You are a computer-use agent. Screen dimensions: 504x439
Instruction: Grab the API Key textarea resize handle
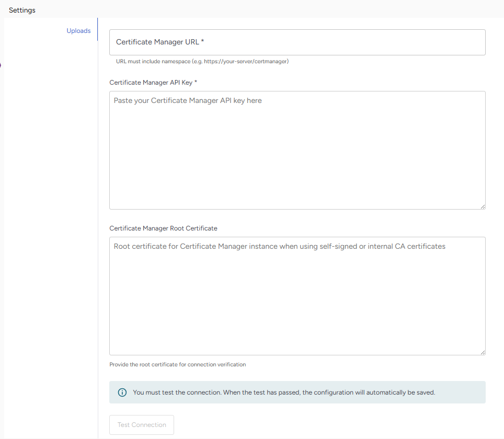(482, 206)
